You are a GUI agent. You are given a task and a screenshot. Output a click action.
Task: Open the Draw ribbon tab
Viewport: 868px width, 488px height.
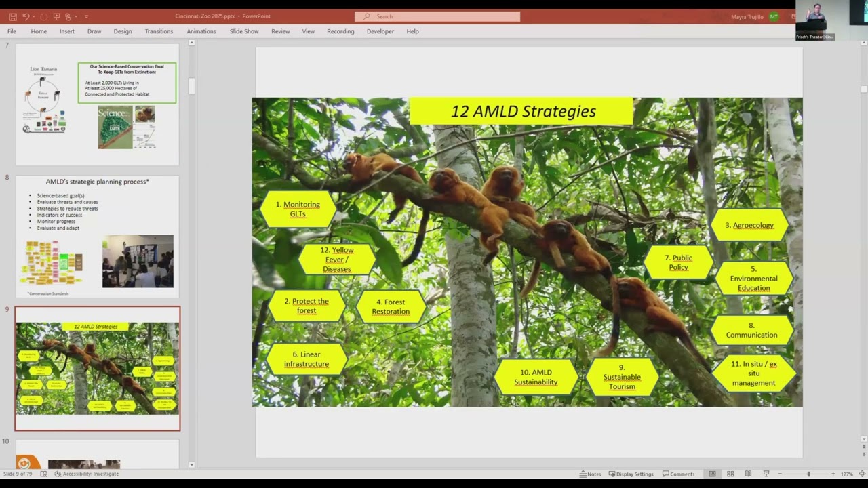coord(94,31)
